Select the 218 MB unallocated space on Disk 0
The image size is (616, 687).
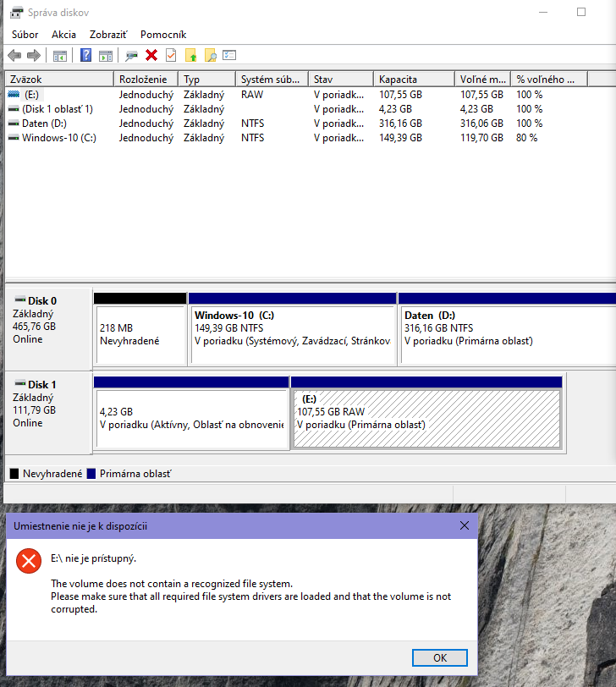[140, 334]
